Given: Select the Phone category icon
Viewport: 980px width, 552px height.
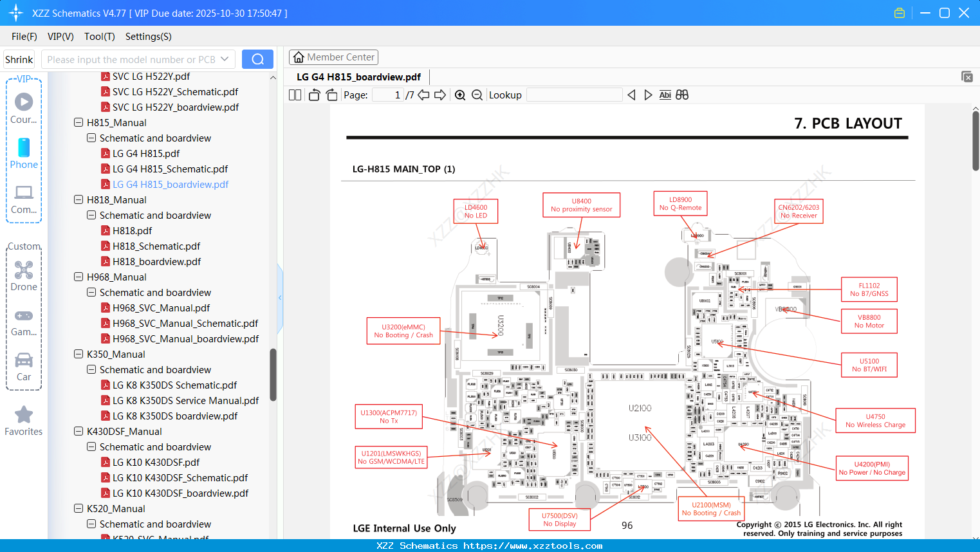Looking at the screenshot, I should click(x=24, y=153).
